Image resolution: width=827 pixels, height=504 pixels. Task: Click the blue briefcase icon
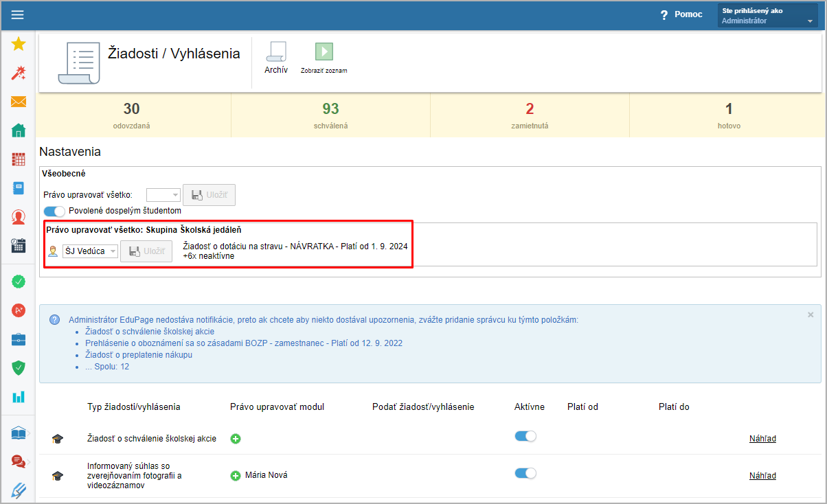coord(19,339)
